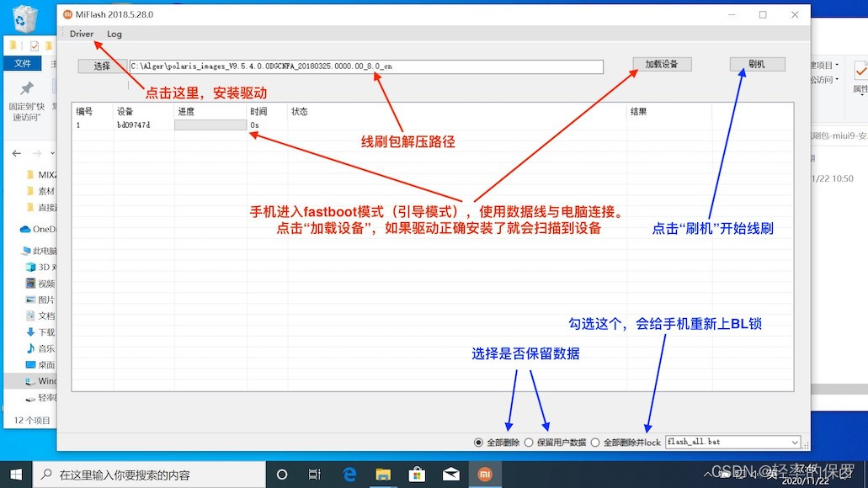Image resolution: width=868 pixels, height=488 pixels.
Task: Click the 进度 column header
Action: (186, 112)
